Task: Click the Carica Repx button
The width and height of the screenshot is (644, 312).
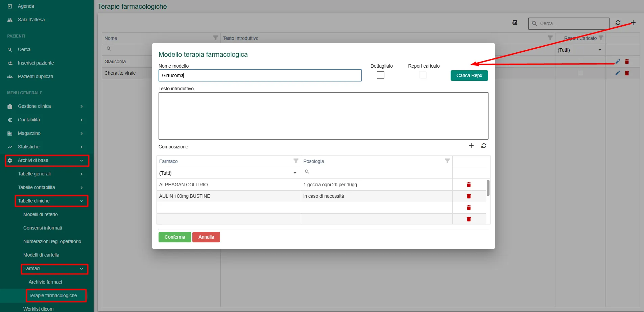Action: [x=469, y=75]
